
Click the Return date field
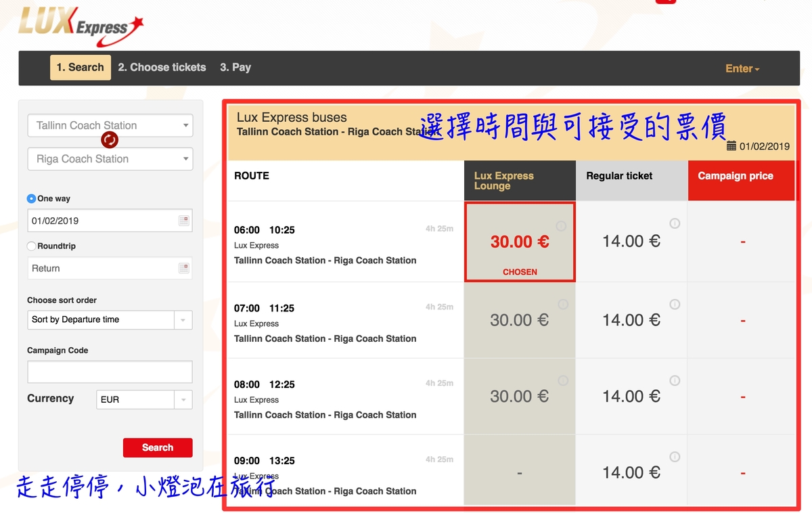pyautogui.click(x=110, y=268)
